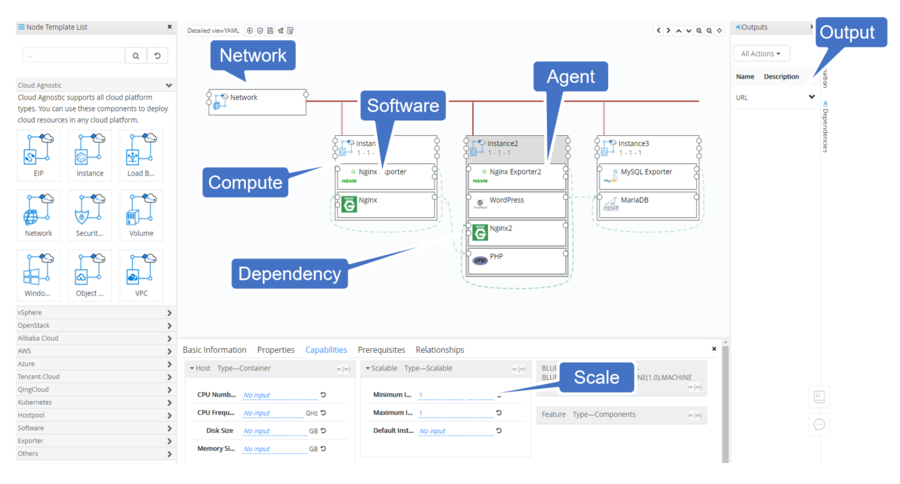Select the Capabilities tab
This screenshot has width=900, height=484.
326,350
